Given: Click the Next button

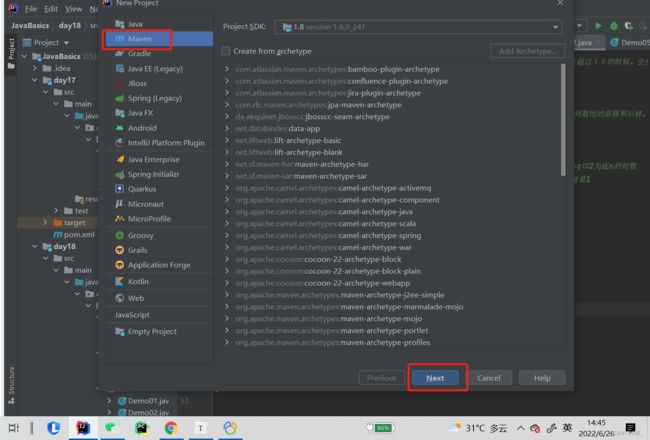Looking at the screenshot, I should 435,378.
